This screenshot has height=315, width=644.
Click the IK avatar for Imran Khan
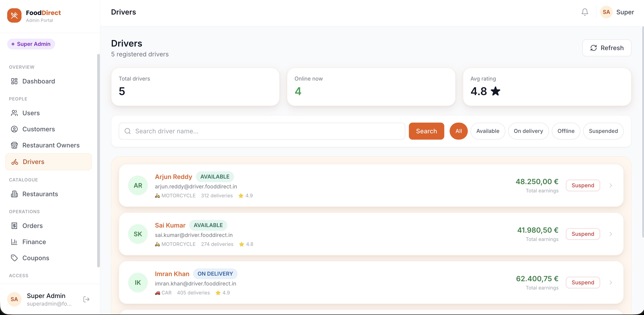coord(138,283)
